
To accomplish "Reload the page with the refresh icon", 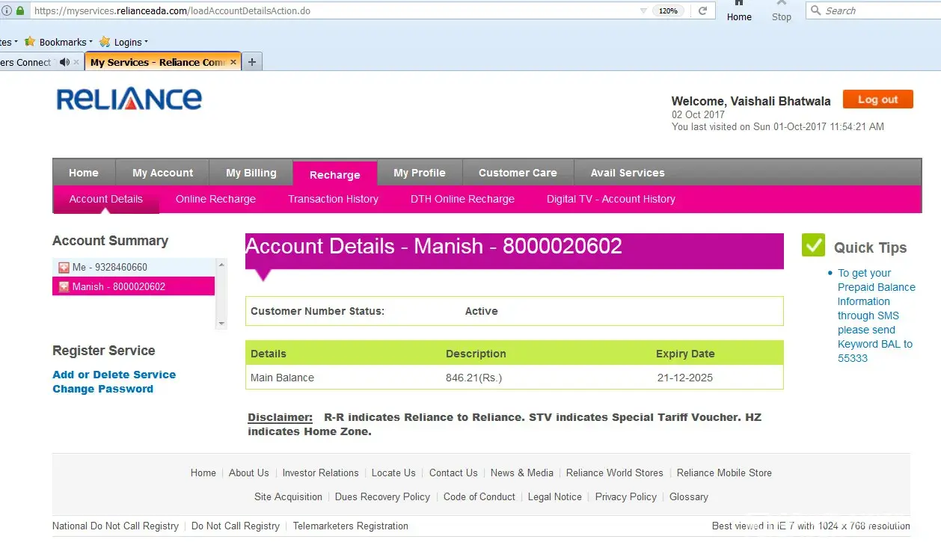I will click(702, 11).
